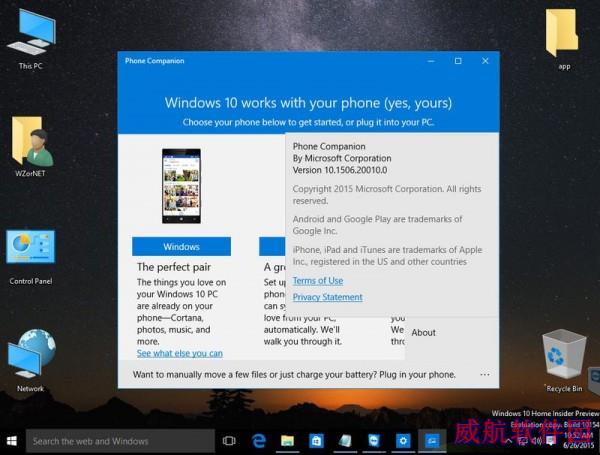Click the Windows 10 works with your phone headline
The width and height of the screenshot is (600, 455).
[x=308, y=103]
